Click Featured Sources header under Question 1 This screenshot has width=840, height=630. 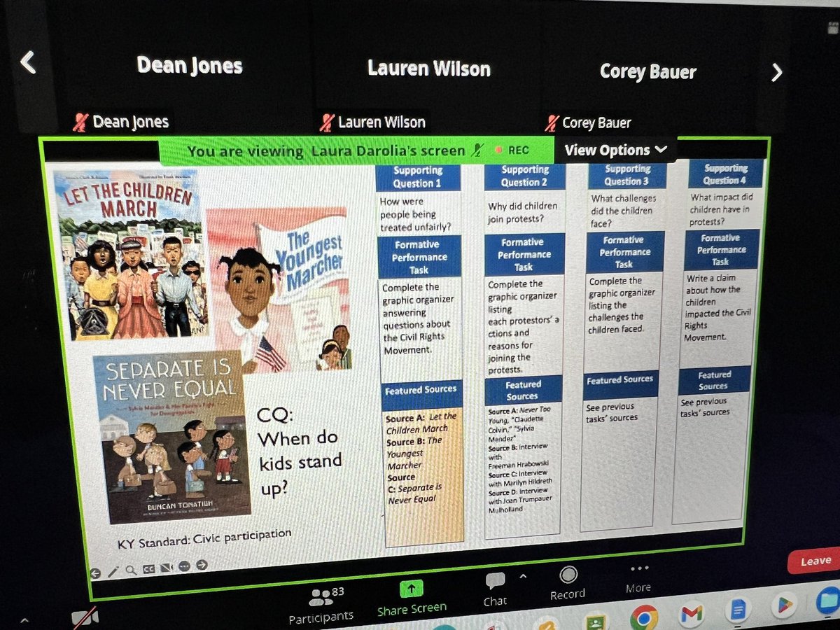click(421, 390)
